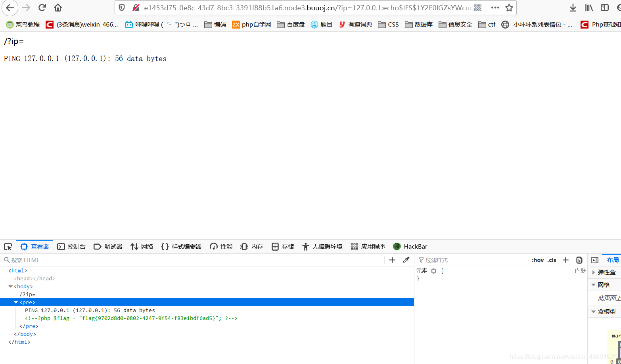Viewport: 621px width, 364px height.
Task: Switch to the 无障碍环境 accessibility tab
Action: [x=322, y=247]
